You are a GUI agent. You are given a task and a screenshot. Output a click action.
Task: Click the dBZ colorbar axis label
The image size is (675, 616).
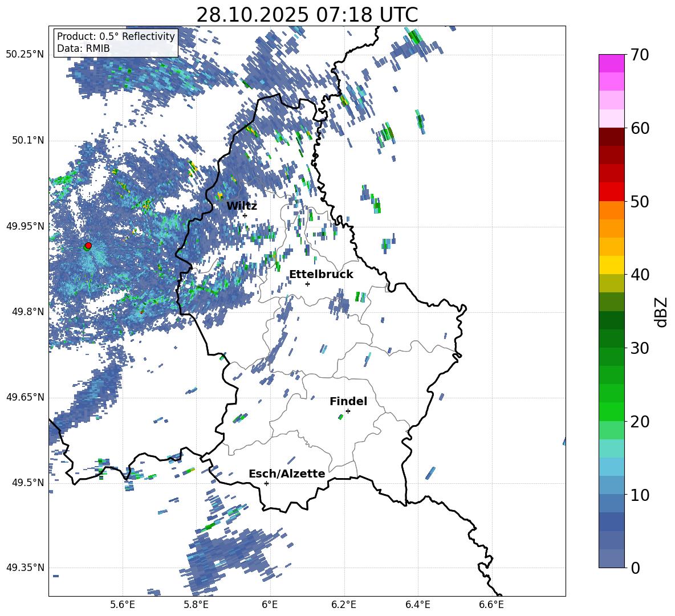click(662, 312)
